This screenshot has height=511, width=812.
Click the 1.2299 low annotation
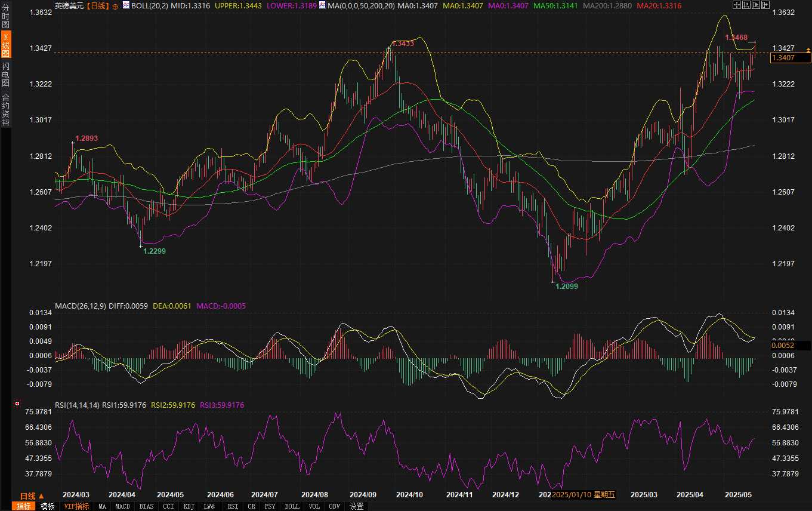point(155,251)
